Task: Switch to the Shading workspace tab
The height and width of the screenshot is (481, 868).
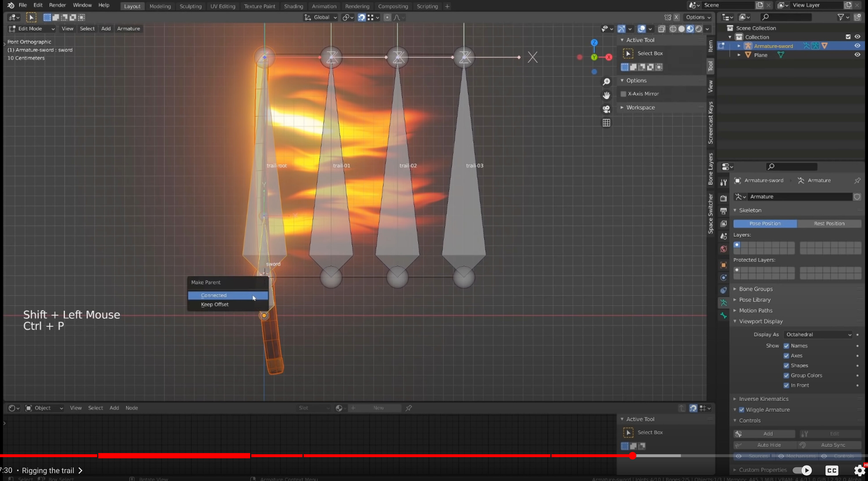Action: [294, 6]
